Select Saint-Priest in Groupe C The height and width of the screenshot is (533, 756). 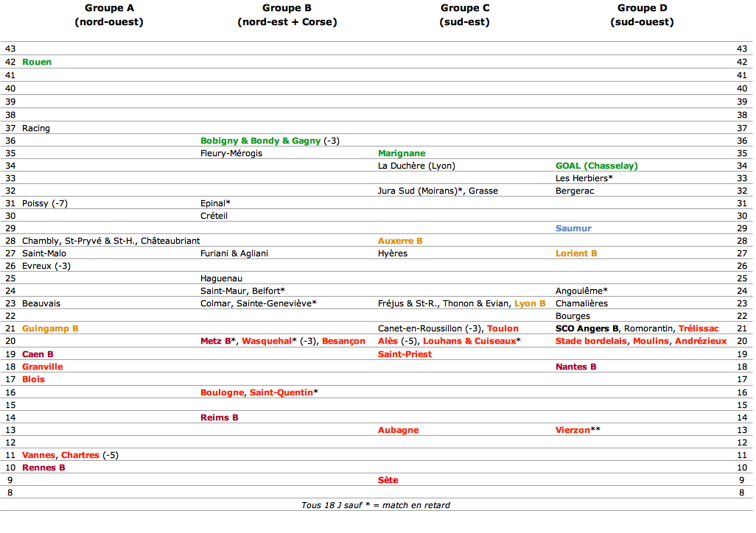click(x=405, y=354)
